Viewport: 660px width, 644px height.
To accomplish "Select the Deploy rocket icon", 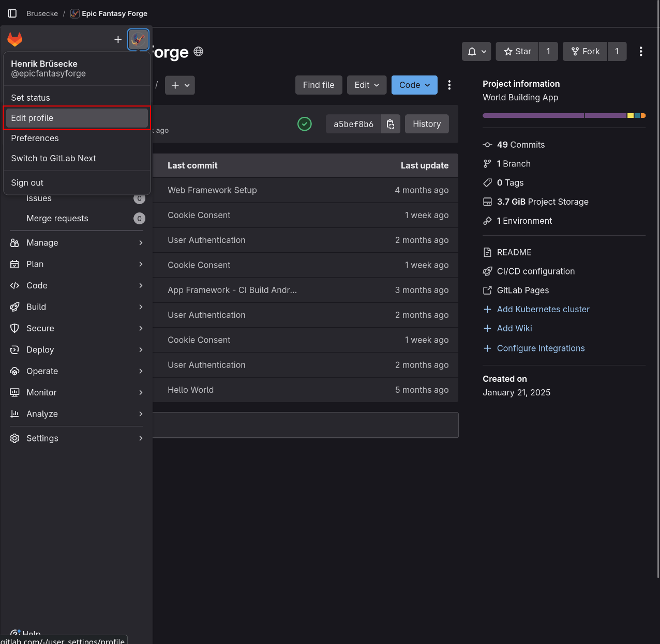I will [14, 350].
